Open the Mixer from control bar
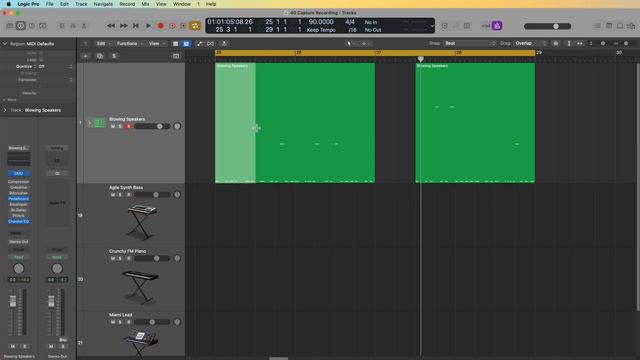This screenshot has width=640, height=360. 73,26
